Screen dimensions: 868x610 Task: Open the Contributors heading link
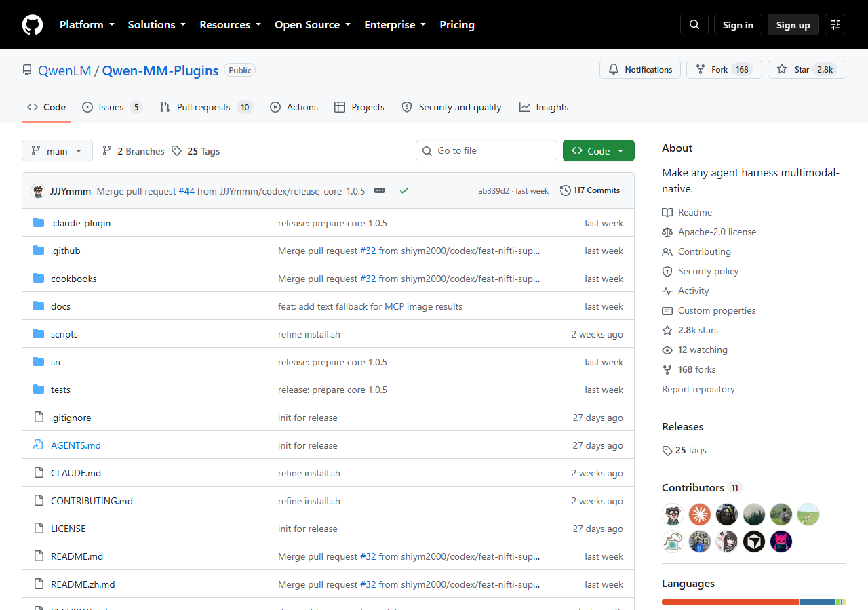coord(702,487)
